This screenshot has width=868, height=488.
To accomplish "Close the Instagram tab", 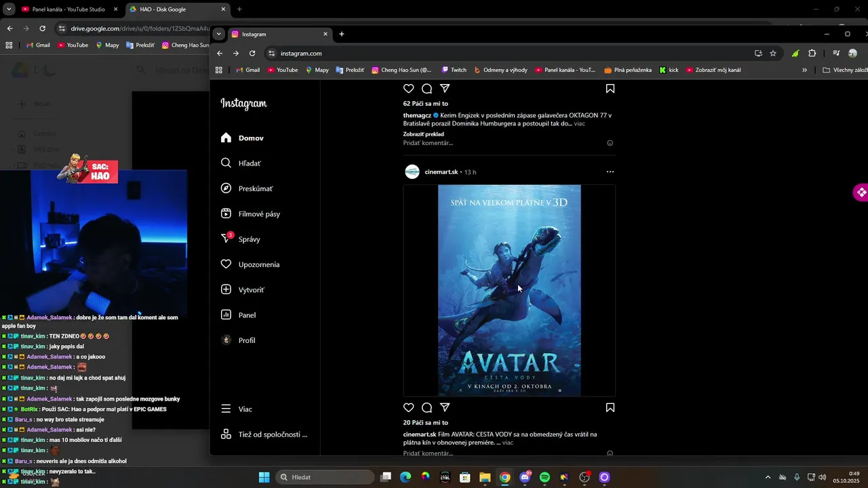I will point(325,34).
